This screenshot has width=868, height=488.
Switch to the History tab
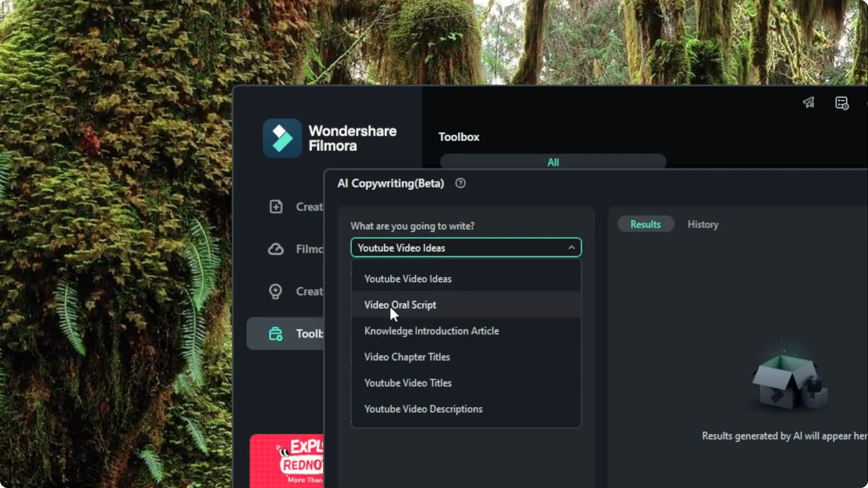coord(703,224)
